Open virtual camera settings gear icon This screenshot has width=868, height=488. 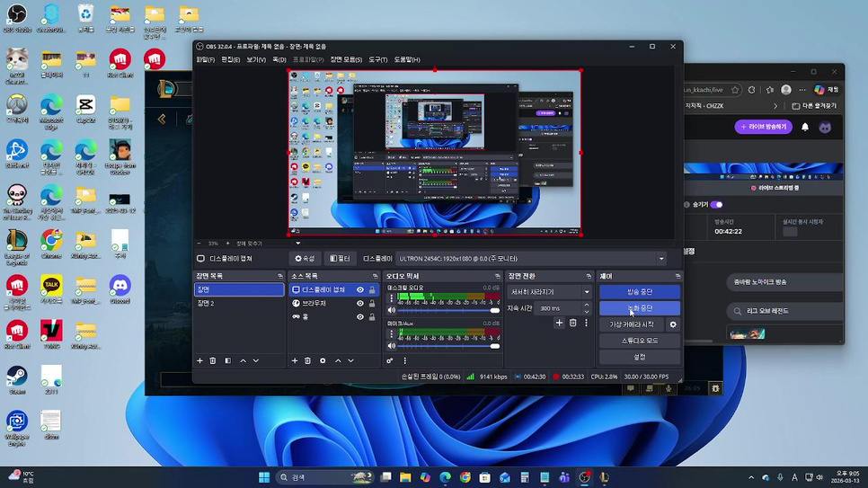click(673, 324)
